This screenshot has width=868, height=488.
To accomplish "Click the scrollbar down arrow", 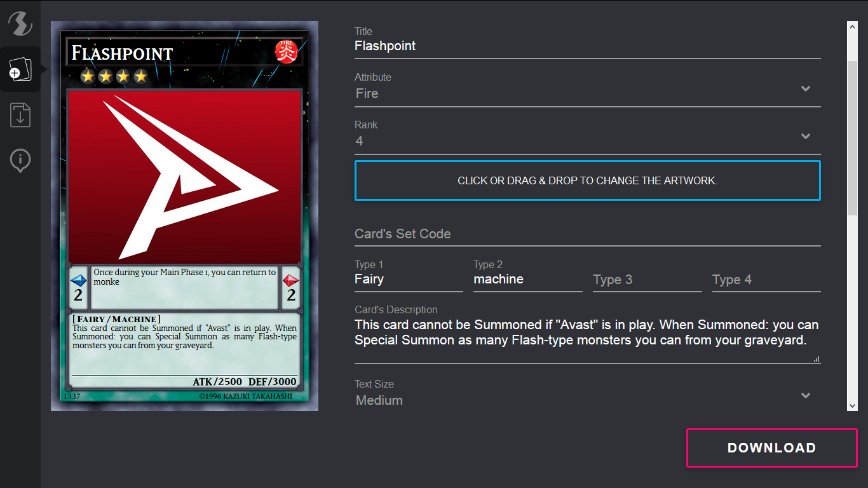I will coord(853,406).
